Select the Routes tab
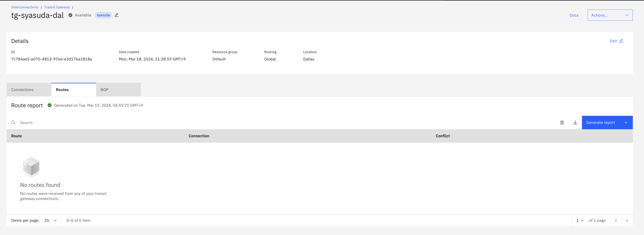This screenshot has height=235, width=644. [73, 90]
